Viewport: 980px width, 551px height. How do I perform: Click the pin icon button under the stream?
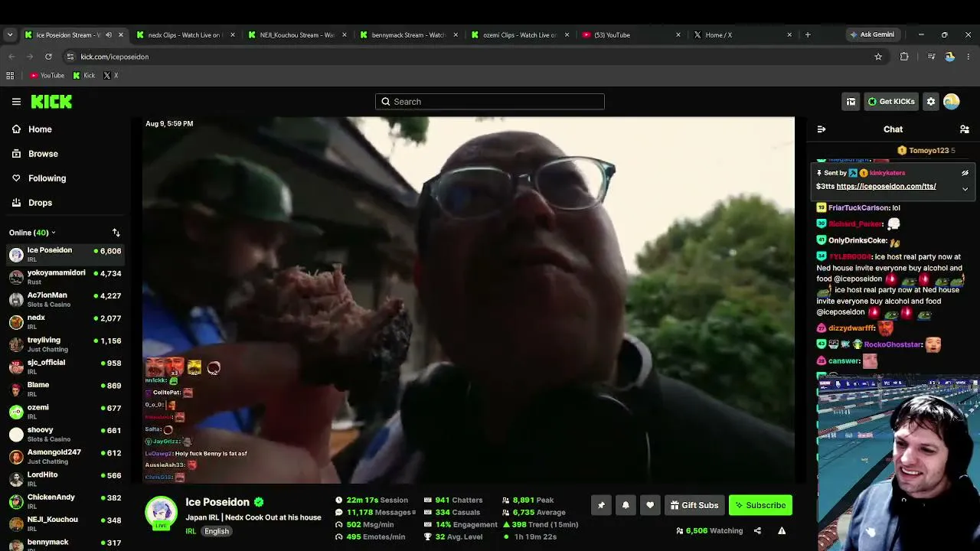coord(601,505)
